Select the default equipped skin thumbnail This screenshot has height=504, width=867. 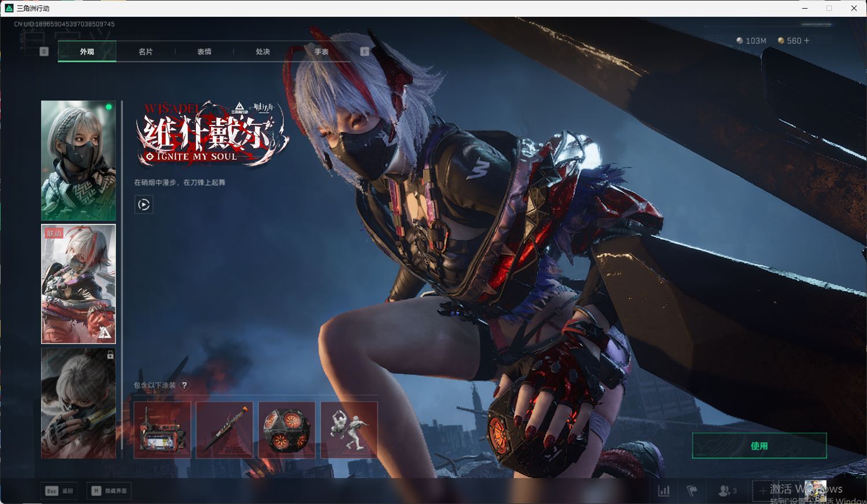click(78, 160)
